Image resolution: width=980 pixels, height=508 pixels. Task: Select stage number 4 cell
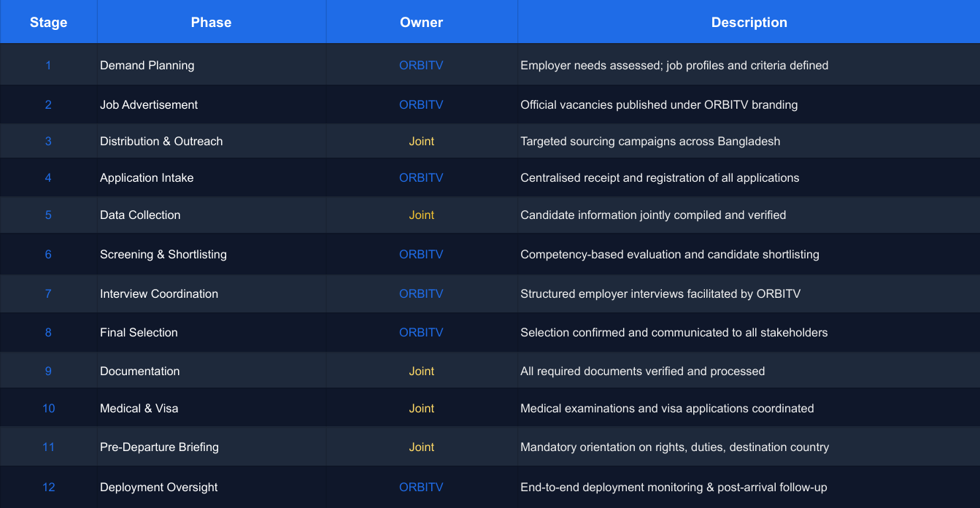click(48, 177)
